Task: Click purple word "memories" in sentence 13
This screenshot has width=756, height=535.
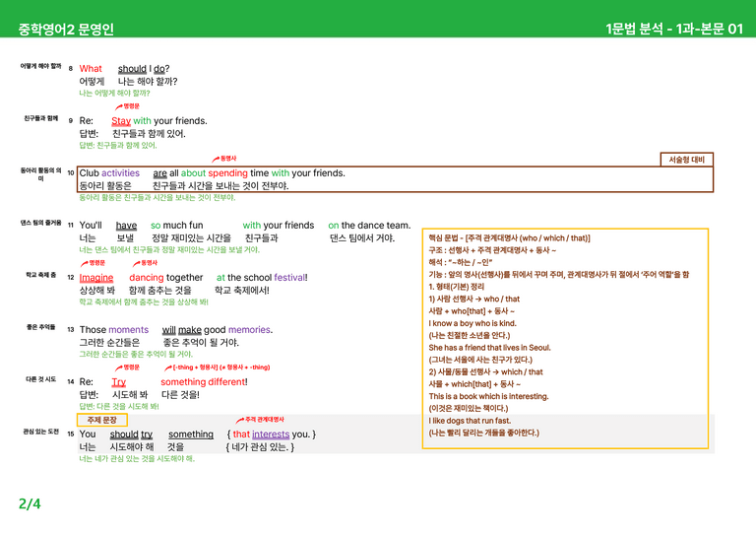Action: coord(249,329)
